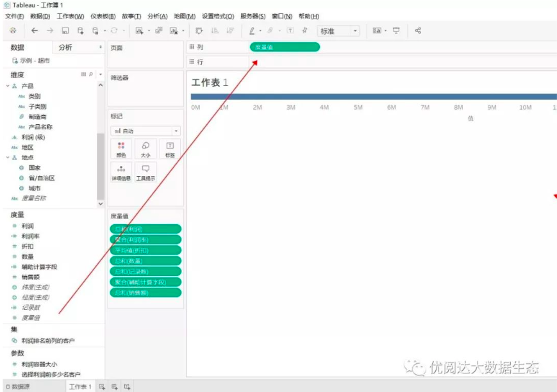Click the Tableau start page logo icon
The image size is (557, 392).
click(13, 31)
